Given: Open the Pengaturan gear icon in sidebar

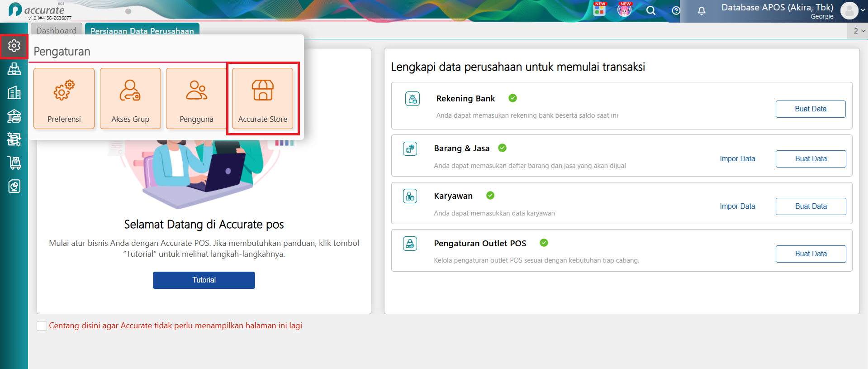Looking at the screenshot, I should (14, 46).
